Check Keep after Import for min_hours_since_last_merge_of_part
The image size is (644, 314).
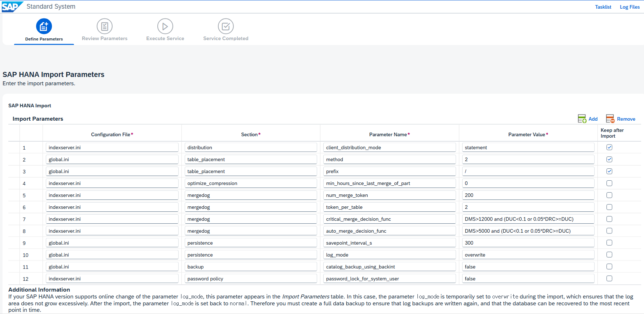point(609,183)
